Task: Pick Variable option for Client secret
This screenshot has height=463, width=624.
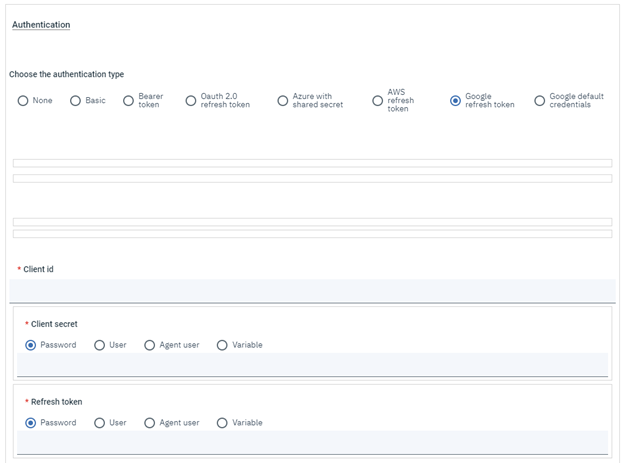Action: (x=222, y=345)
